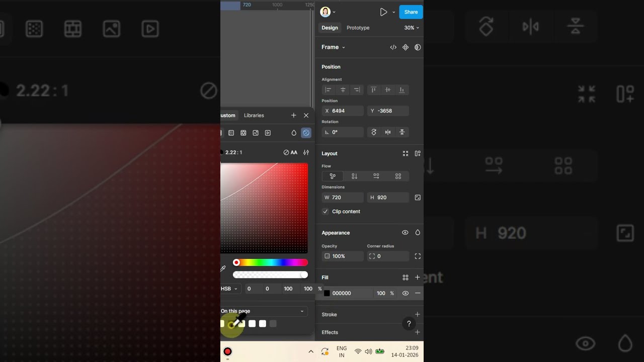Open the Dev Mode code icon
This screenshot has height=362, width=644.
click(393, 47)
